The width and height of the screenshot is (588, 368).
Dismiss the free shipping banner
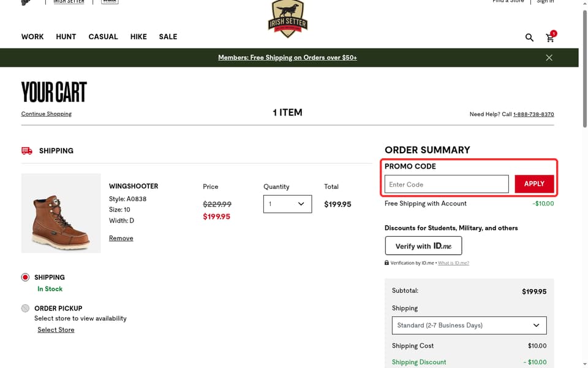click(549, 58)
